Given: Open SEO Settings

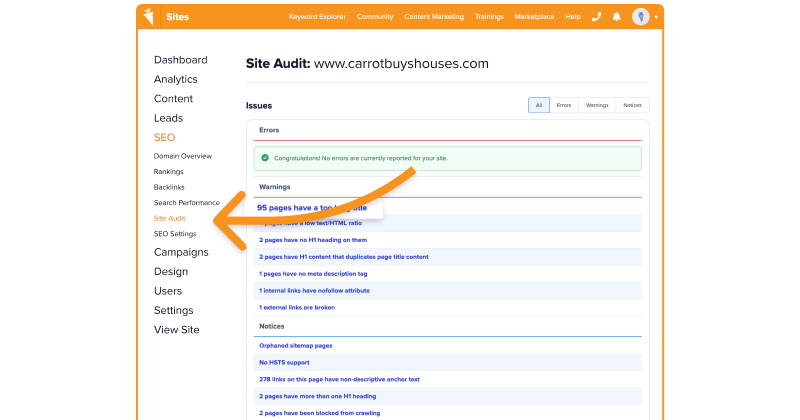Looking at the screenshot, I should tap(175, 234).
